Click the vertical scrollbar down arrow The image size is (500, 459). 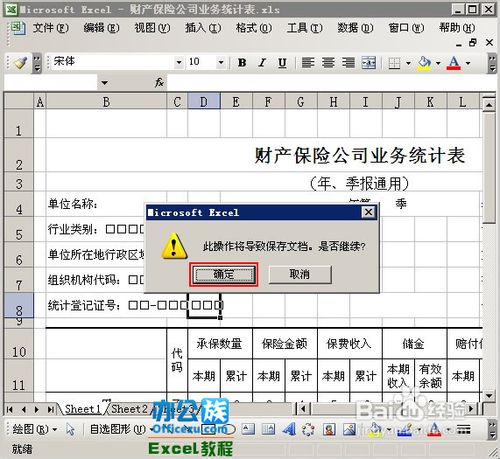[489, 395]
